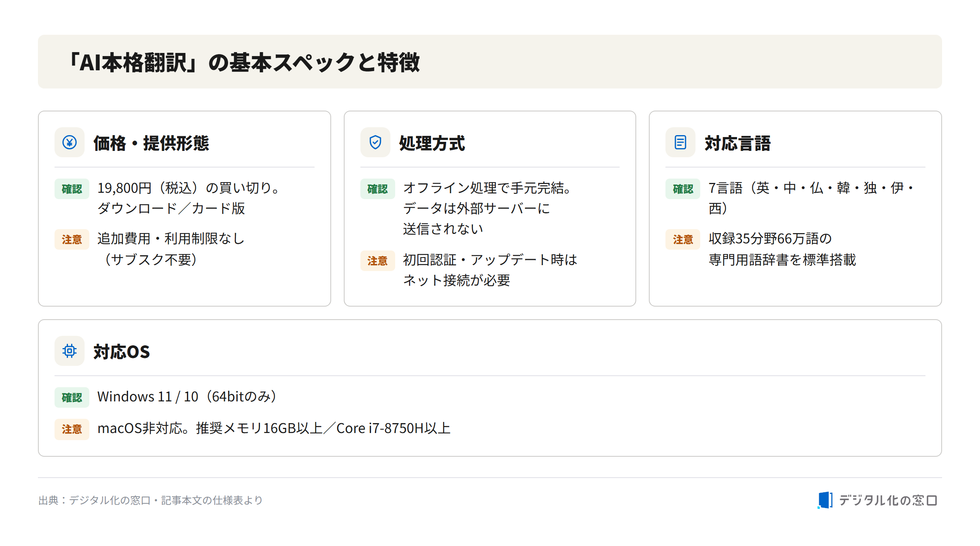Click the text 追加費用・利用制限なし
Image resolution: width=980 pixels, height=546 pixels.
click(x=171, y=239)
